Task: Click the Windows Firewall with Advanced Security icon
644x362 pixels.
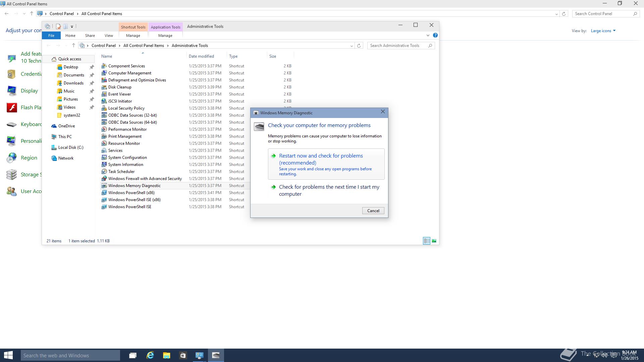Action: click(104, 179)
